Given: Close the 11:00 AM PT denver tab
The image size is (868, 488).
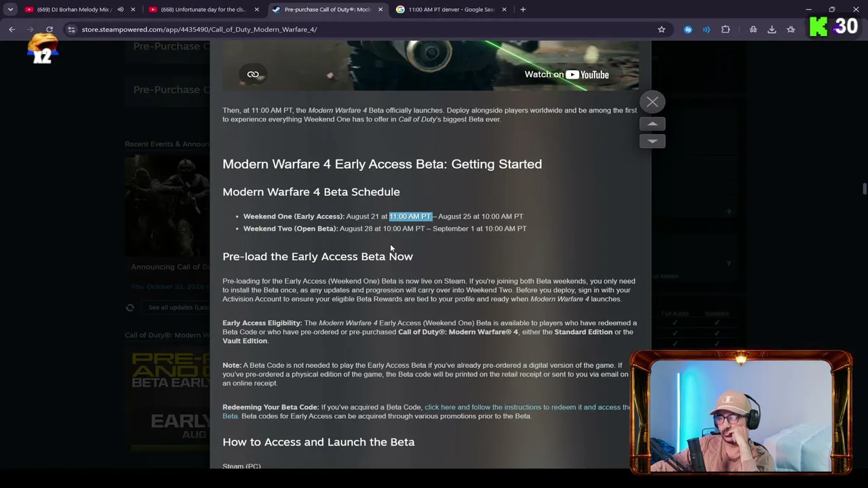Looking at the screenshot, I should (x=504, y=9).
